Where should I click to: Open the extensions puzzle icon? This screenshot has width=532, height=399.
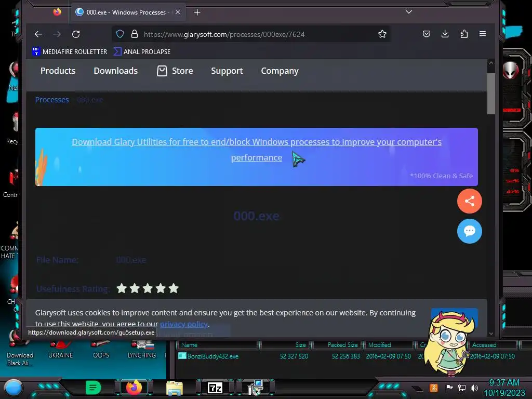(464, 34)
